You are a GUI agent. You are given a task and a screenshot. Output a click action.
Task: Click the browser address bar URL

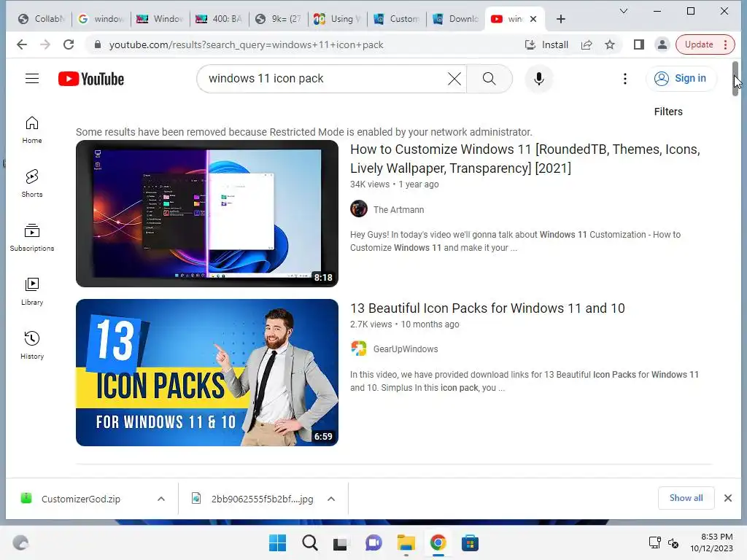pyautogui.click(x=247, y=44)
